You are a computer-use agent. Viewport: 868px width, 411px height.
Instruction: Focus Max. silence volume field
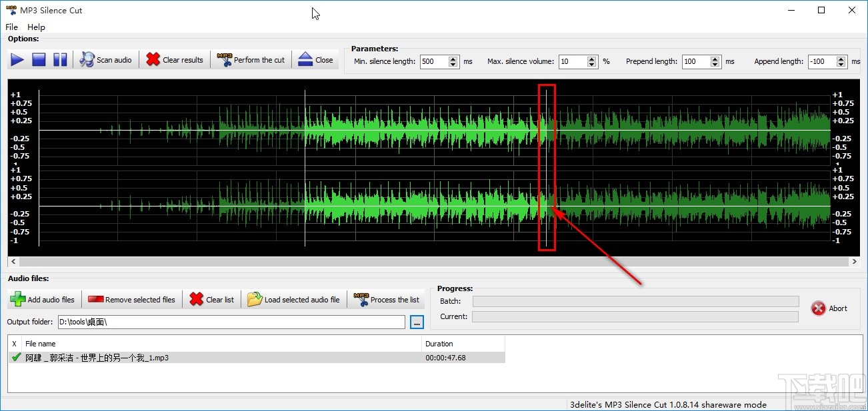[x=573, y=61]
